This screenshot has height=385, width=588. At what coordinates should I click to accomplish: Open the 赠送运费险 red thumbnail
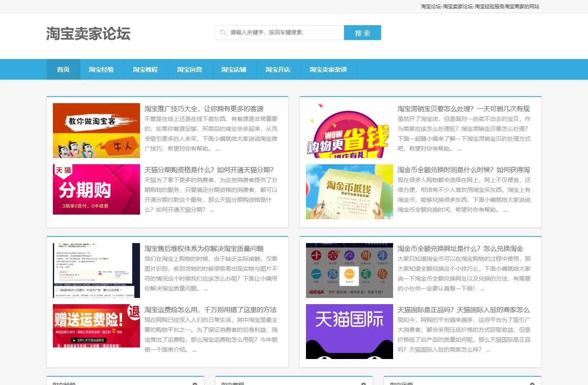click(x=96, y=326)
